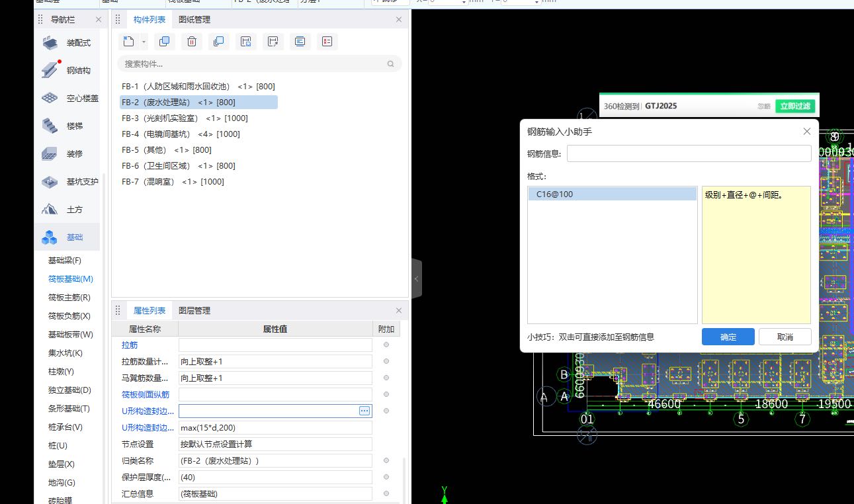Click the component extract edit icon
The height and width of the screenshot is (504, 854).
(x=273, y=42)
